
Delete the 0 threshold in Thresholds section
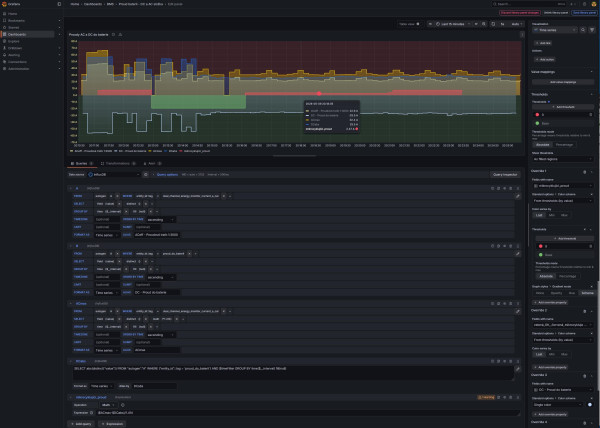click(591, 114)
